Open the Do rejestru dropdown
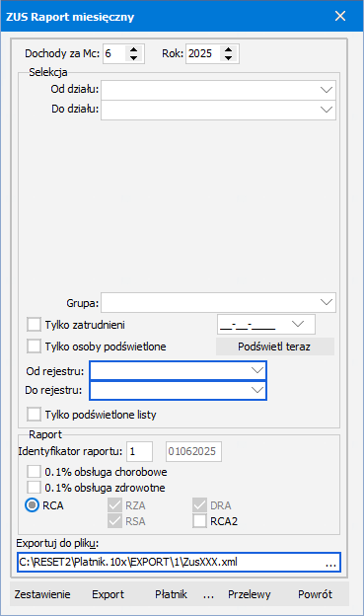This screenshot has width=364, height=616. tap(257, 390)
